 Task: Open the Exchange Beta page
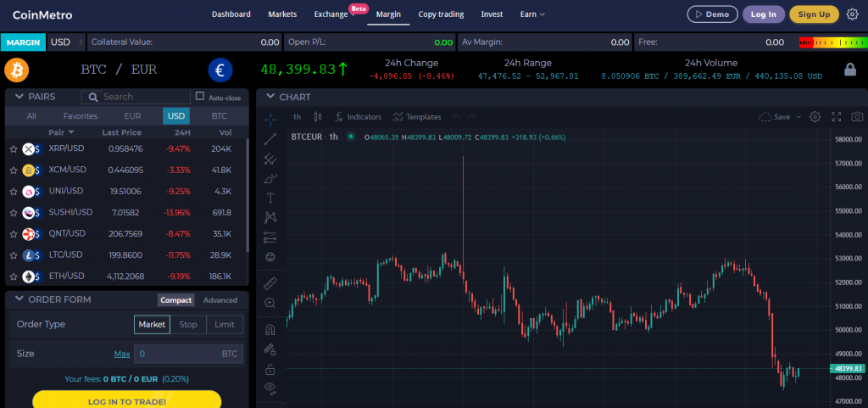[331, 14]
